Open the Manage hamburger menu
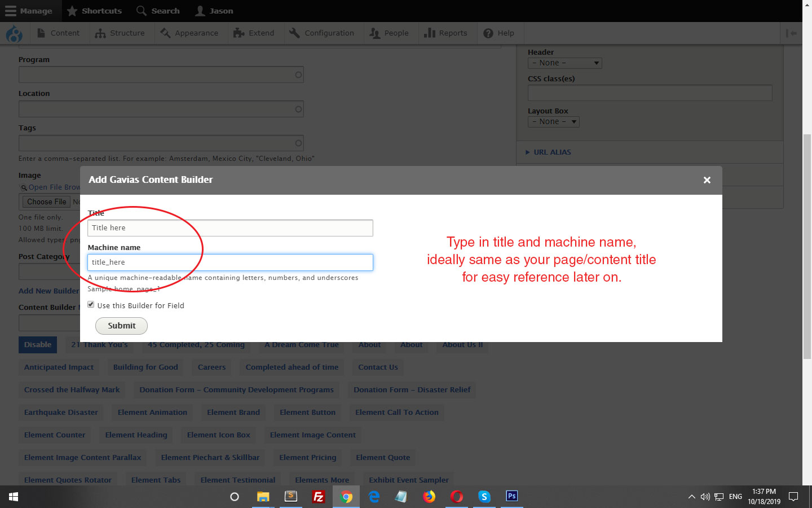812x508 pixels. (x=28, y=11)
